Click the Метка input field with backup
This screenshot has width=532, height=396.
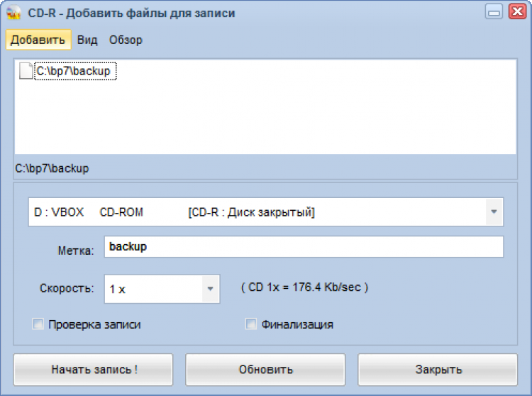[x=304, y=247]
